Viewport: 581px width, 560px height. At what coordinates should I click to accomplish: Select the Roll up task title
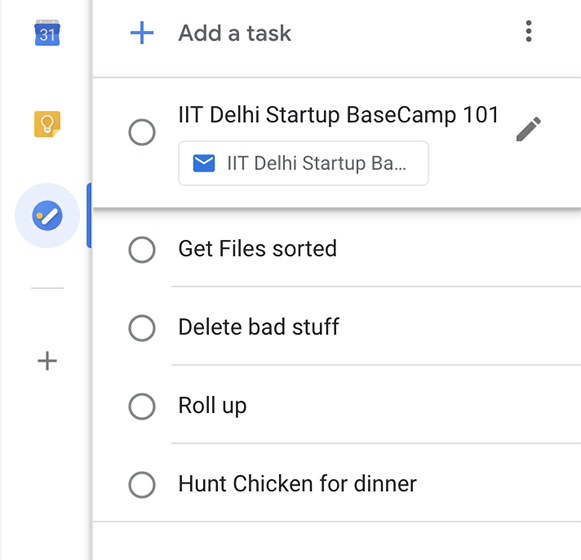pos(212,405)
